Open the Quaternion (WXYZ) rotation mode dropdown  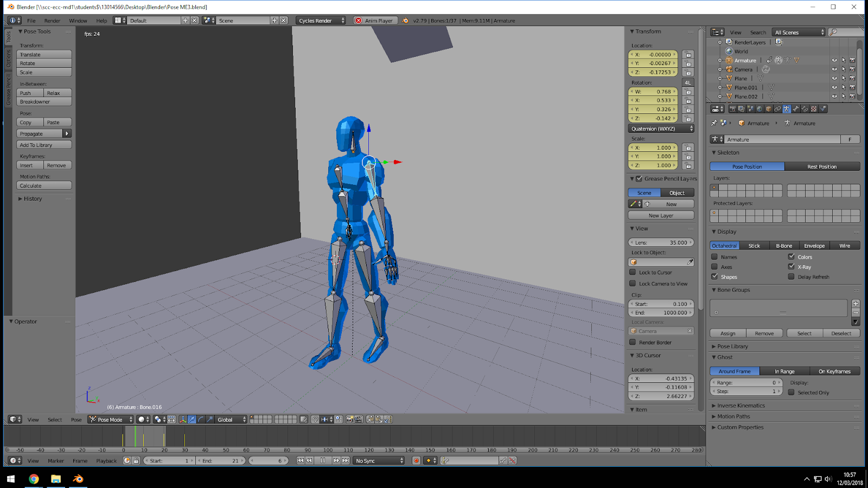[x=661, y=128]
